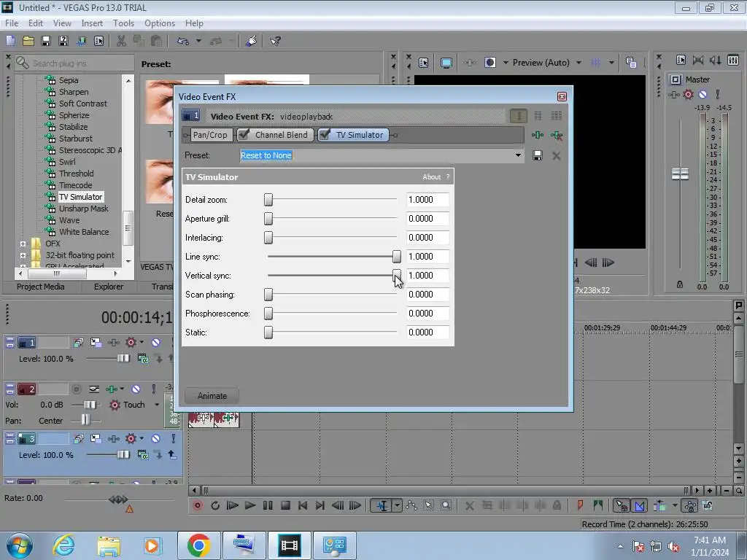Open the overlays grid dropdown in preview
Screen dimensions: 747x560
click(x=611, y=63)
